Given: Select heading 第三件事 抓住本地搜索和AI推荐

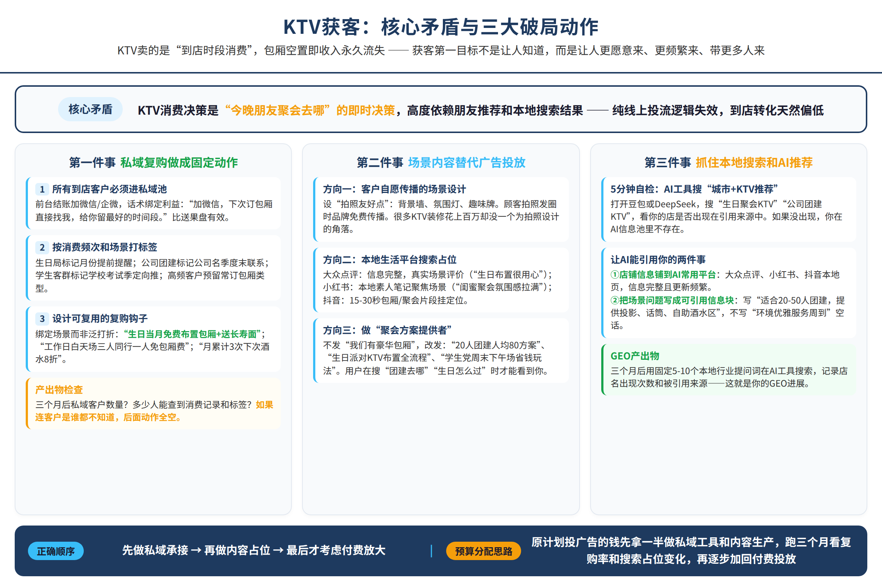Looking at the screenshot, I should 729,162.
